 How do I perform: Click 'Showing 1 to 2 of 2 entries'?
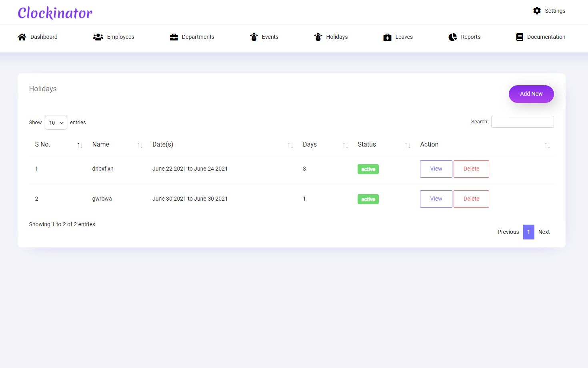(62, 224)
